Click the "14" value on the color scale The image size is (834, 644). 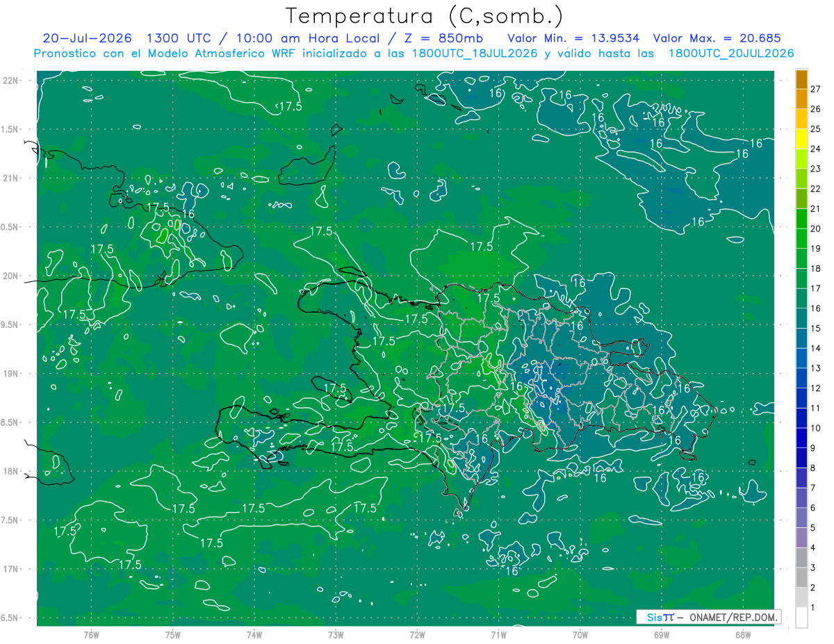pyautogui.click(x=816, y=348)
